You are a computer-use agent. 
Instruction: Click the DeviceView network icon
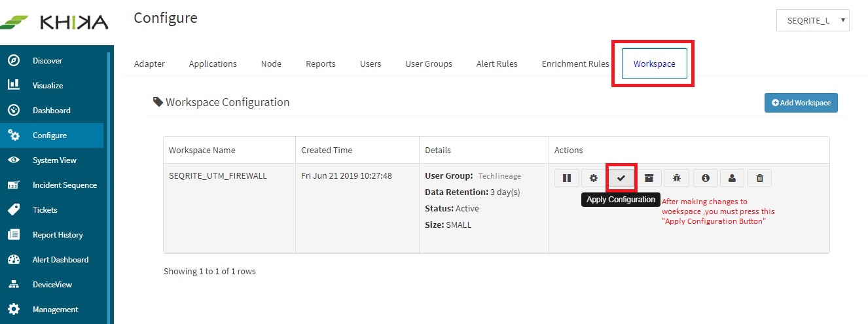(13, 285)
